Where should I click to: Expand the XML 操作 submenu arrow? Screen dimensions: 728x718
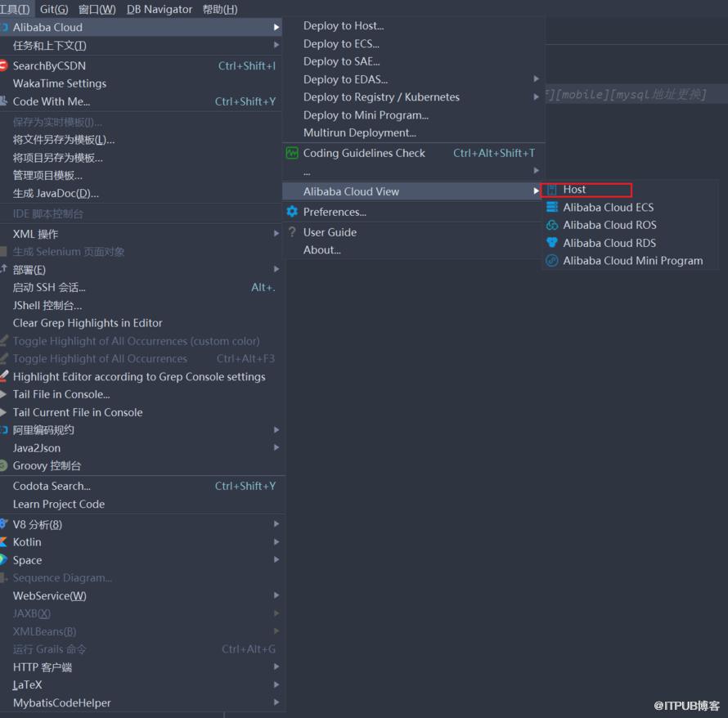click(276, 233)
